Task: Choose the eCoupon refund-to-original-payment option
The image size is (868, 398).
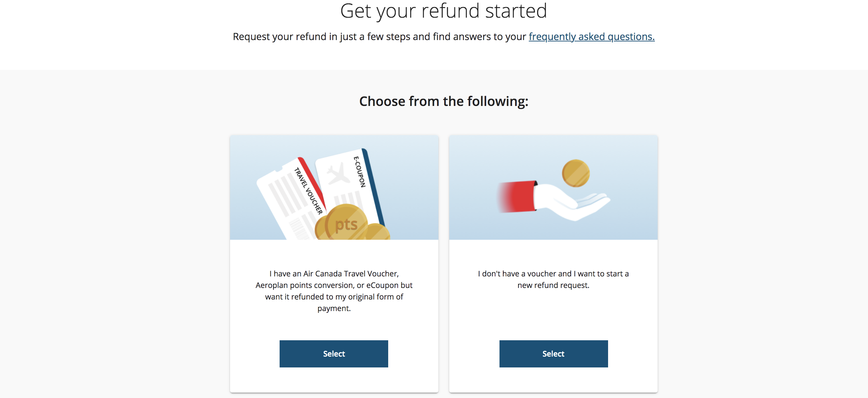Action: 334,354
